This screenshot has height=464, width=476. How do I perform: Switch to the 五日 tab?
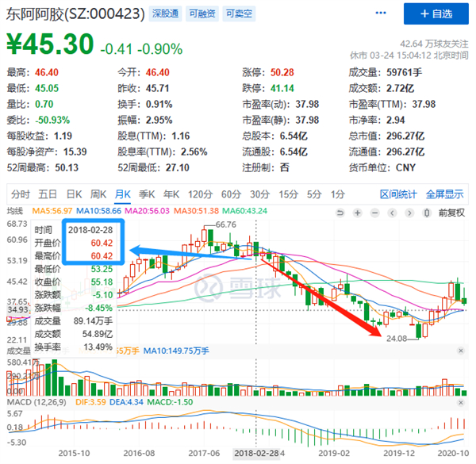point(48,194)
